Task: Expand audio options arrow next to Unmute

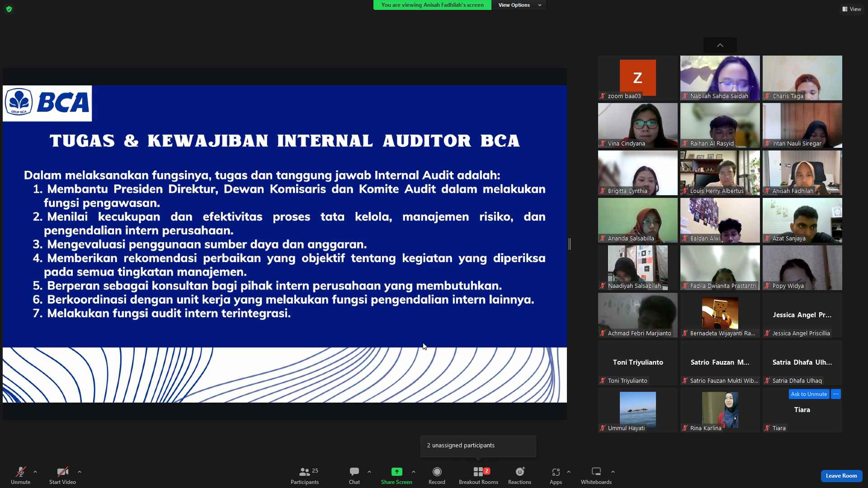Action: 35,472
